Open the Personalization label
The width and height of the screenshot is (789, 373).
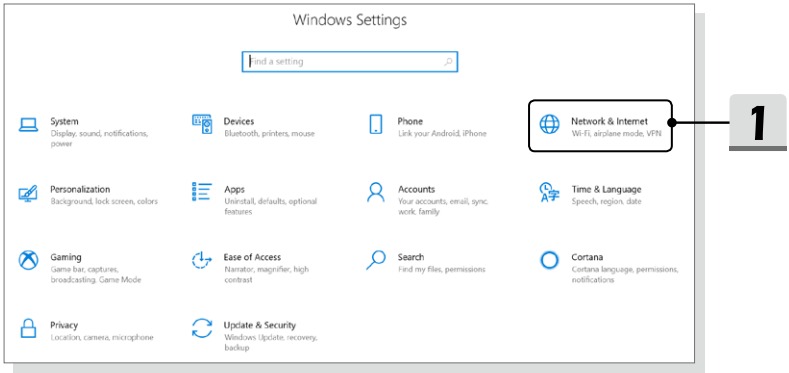click(80, 189)
